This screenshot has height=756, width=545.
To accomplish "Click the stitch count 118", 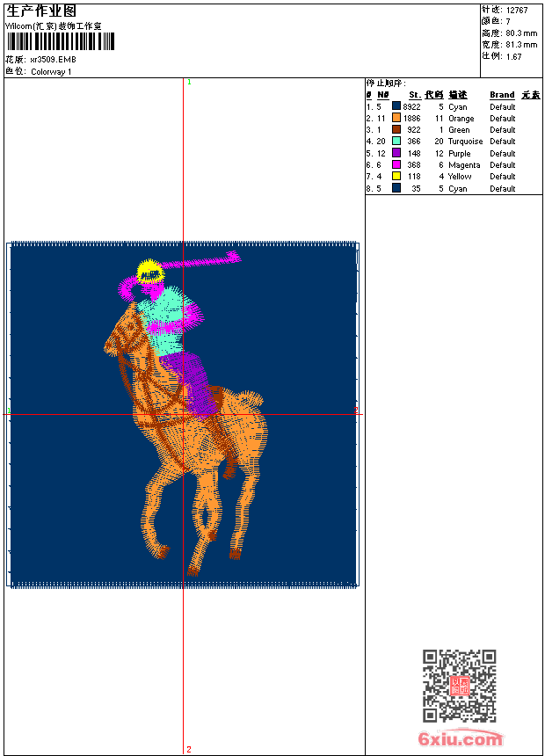I will click(414, 177).
